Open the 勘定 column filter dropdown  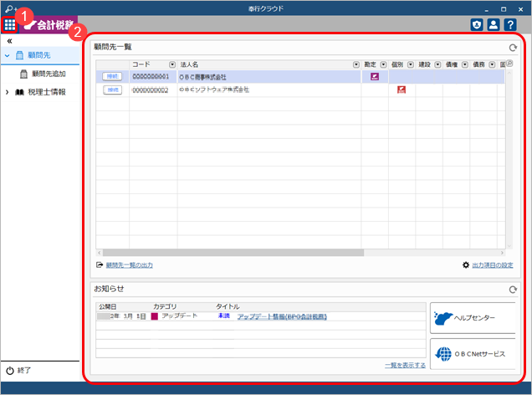[x=383, y=64]
